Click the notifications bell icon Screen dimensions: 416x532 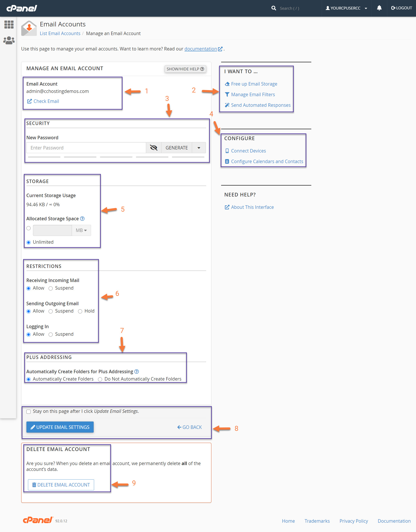tap(379, 8)
